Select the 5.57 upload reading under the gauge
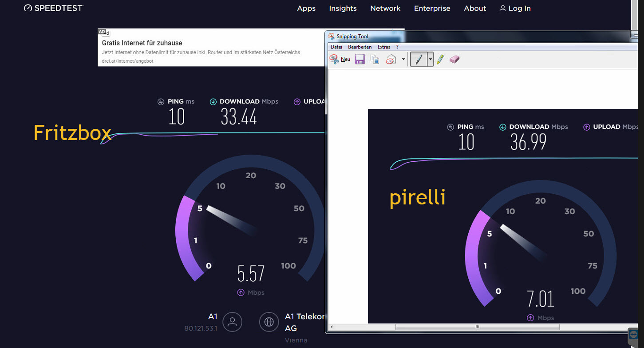 pos(251,273)
